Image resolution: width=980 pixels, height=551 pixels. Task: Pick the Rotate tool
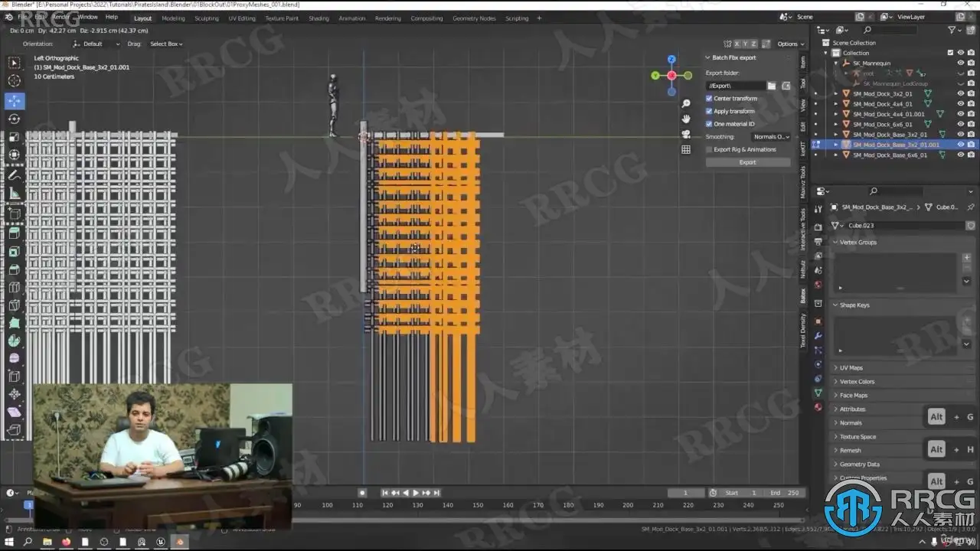tap(15, 119)
